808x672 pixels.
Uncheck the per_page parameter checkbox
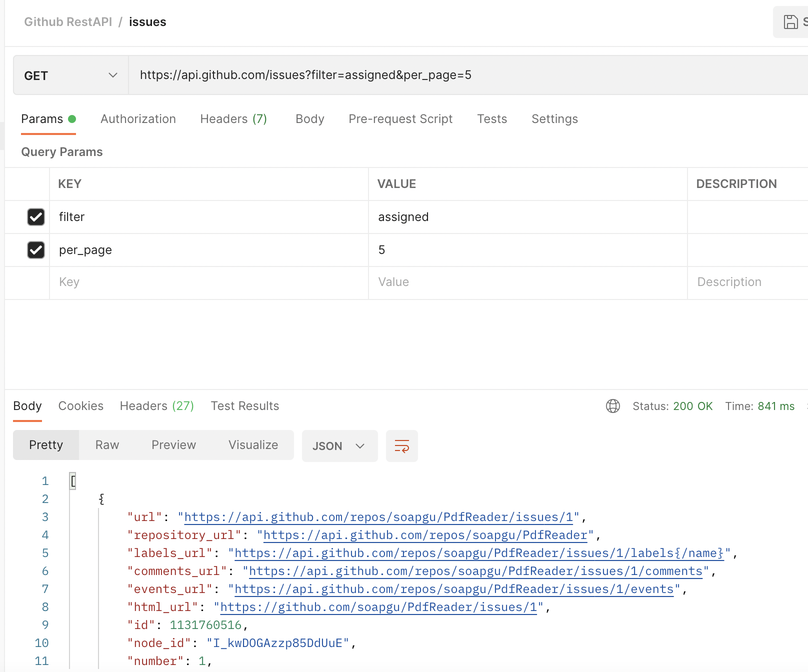(36, 250)
